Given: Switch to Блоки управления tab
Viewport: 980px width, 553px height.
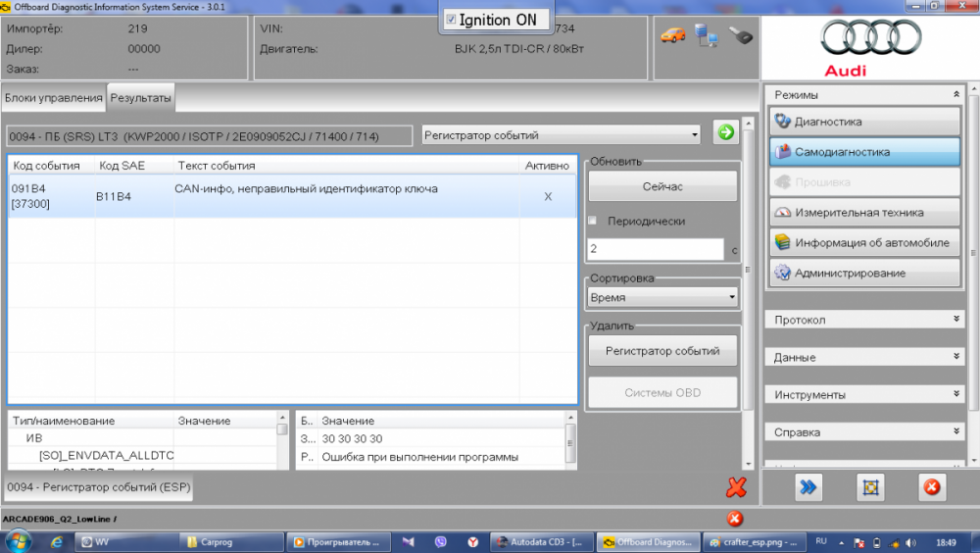Looking at the screenshot, I should coord(54,98).
